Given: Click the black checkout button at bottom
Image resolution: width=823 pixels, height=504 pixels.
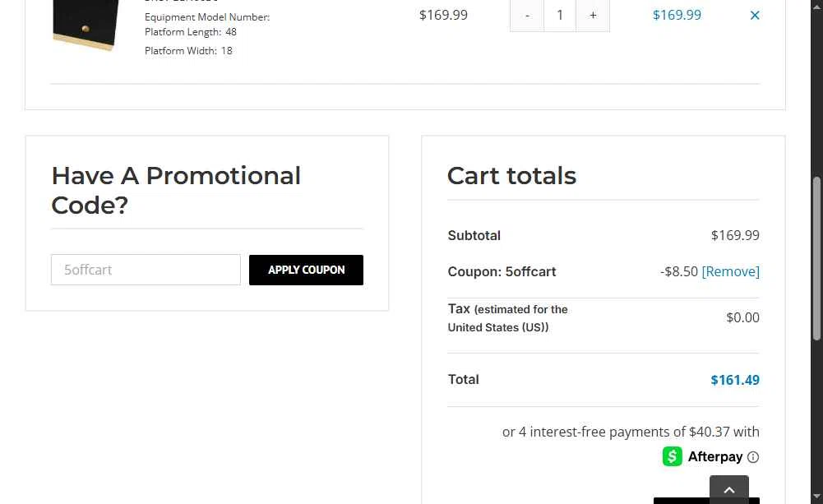Looking at the screenshot, I should [682, 501].
